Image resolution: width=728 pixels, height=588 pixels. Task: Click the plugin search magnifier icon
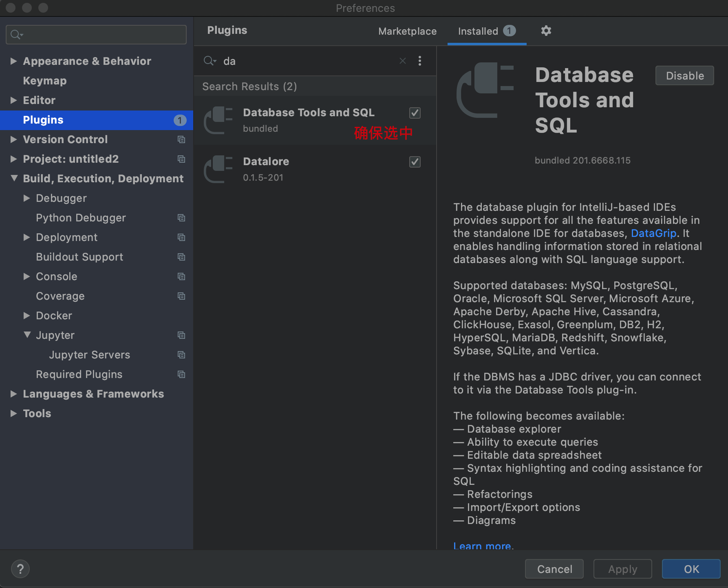210,61
